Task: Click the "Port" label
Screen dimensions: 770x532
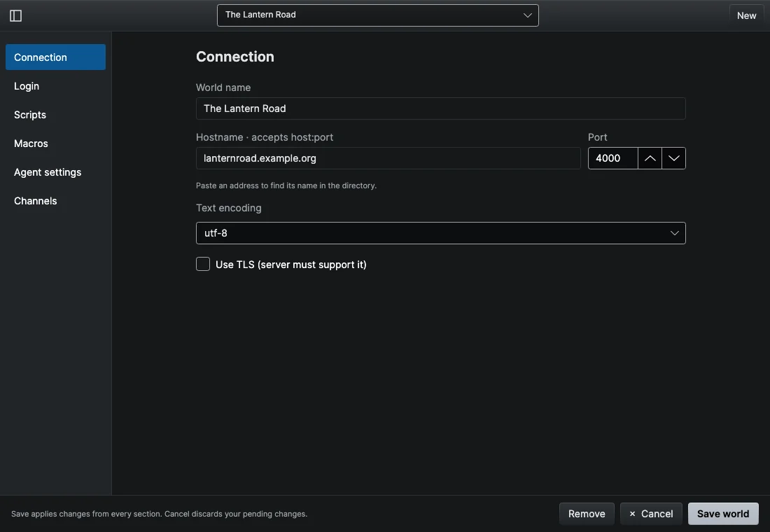Action: pyautogui.click(x=598, y=137)
